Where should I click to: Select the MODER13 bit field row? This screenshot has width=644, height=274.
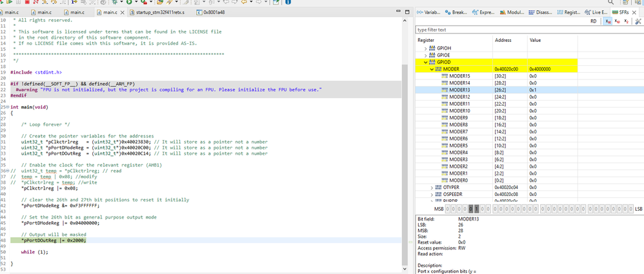point(459,90)
